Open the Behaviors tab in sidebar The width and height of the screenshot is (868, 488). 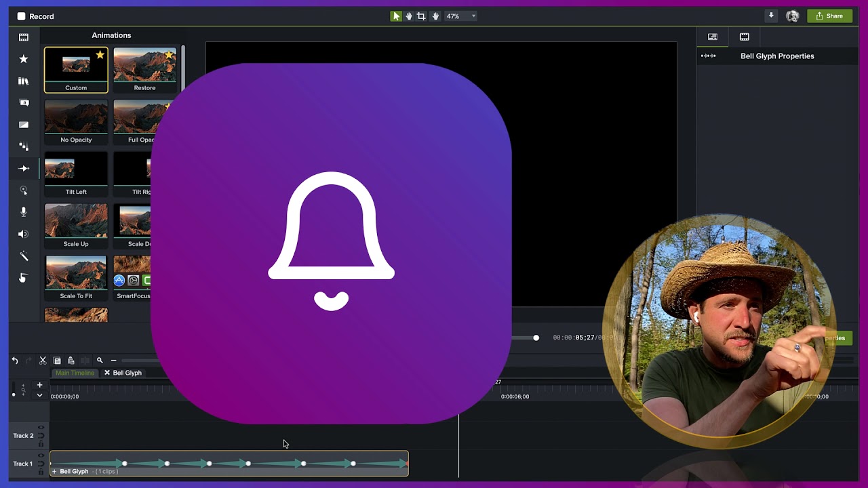24,146
